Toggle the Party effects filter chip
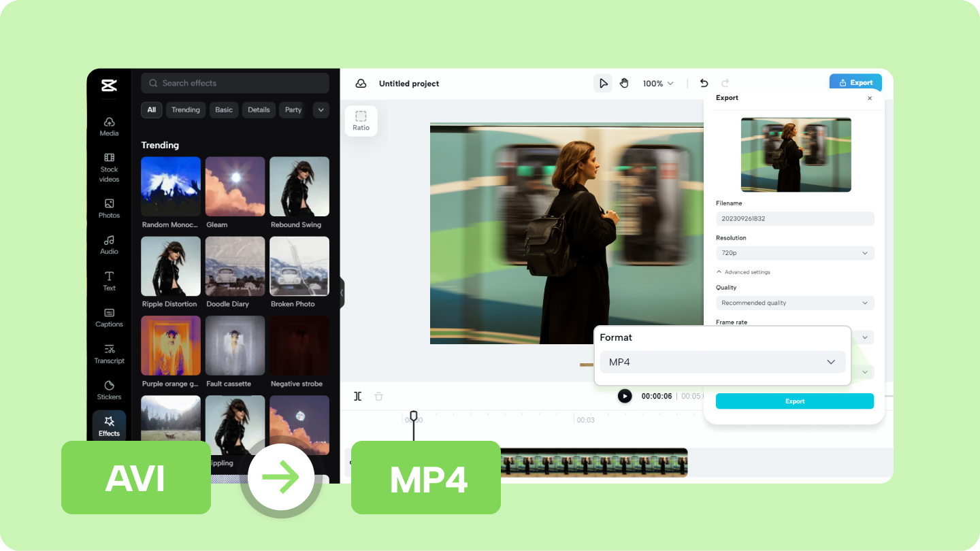980x551 pixels. coord(292,110)
